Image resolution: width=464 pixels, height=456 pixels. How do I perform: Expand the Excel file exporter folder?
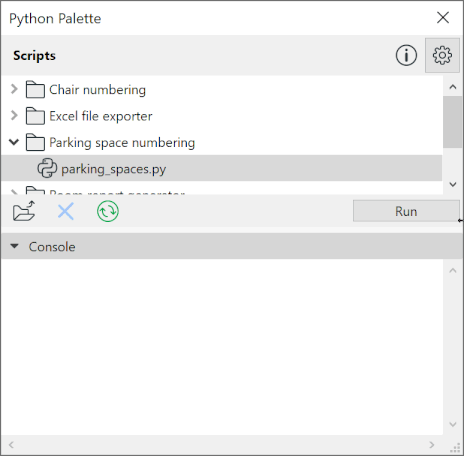(14, 115)
